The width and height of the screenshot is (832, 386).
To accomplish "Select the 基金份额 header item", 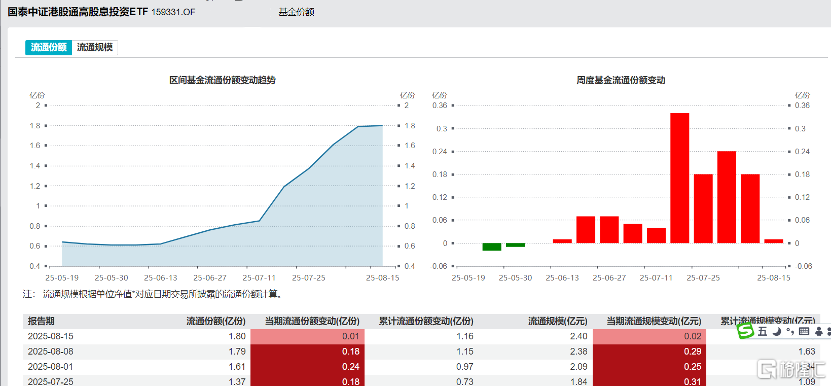I will [296, 12].
